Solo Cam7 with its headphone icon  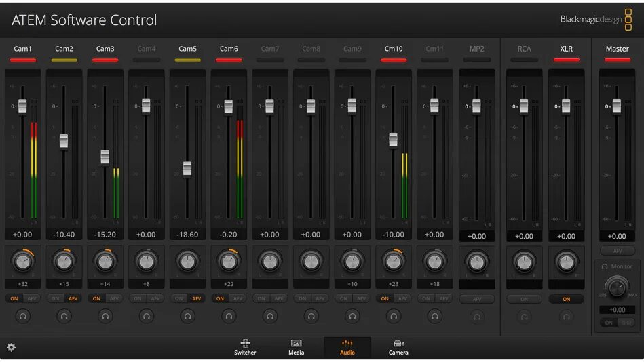[x=270, y=317]
